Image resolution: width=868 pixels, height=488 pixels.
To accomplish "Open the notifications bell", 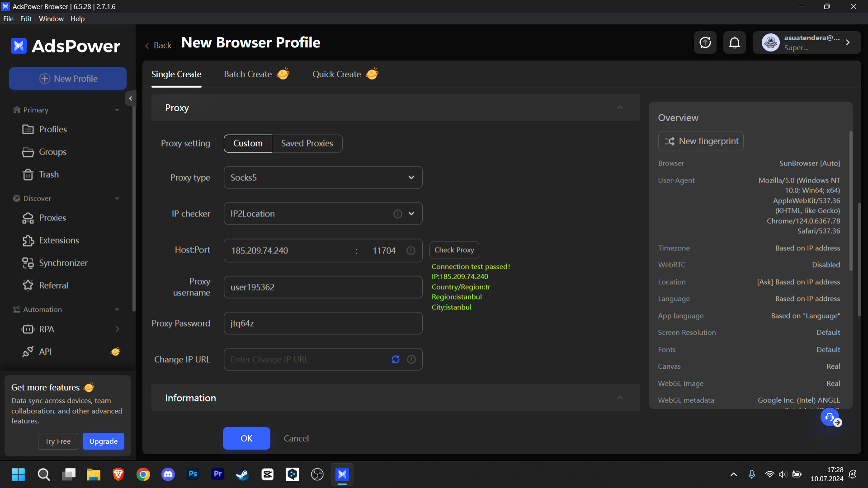I will (x=735, y=43).
